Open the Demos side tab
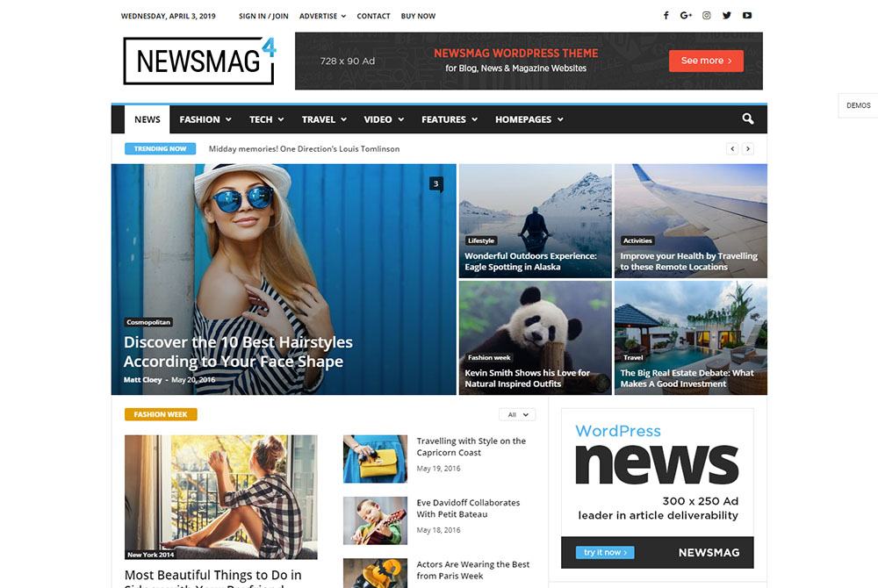 (x=858, y=105)
